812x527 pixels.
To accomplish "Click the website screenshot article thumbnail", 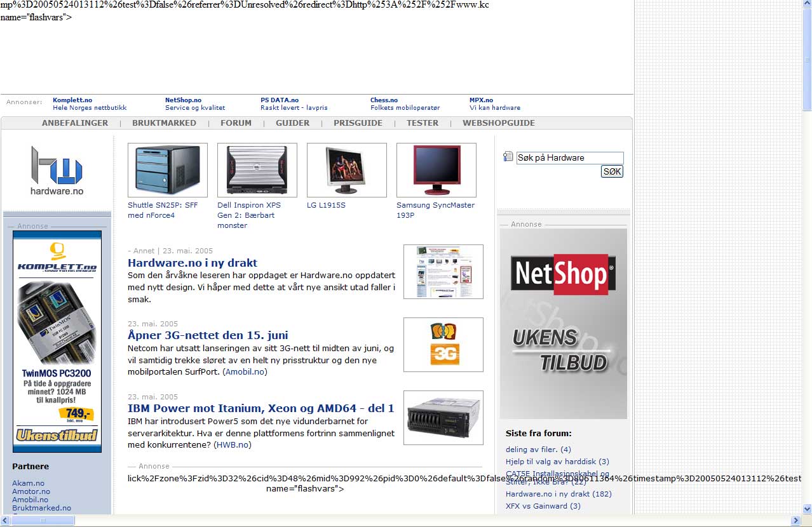I will pos(443,272).
